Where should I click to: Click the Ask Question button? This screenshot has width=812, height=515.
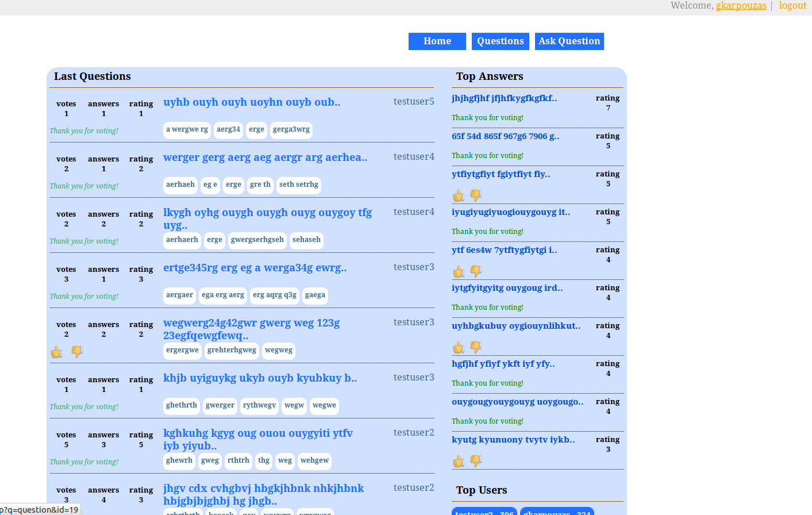569,41
